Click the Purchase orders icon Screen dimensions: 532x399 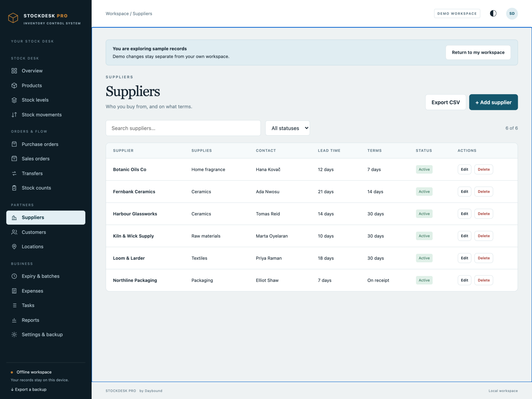[x=14, y=144]
